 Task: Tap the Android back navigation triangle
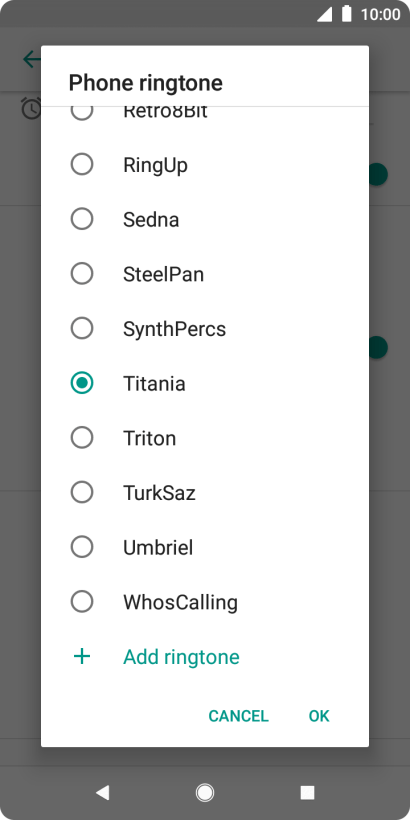(x=102, y=793)
